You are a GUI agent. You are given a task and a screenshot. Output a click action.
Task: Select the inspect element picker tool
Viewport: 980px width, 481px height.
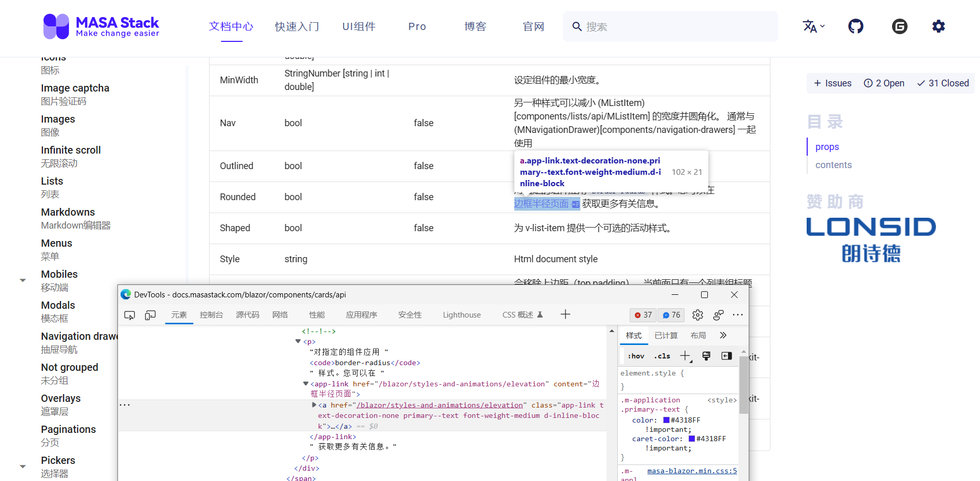(x=129, y=315)
